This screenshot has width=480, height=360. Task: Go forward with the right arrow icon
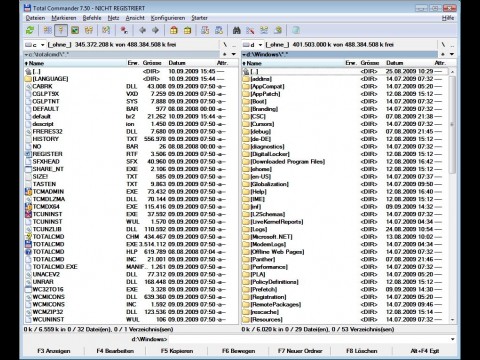tap(155, 31)
